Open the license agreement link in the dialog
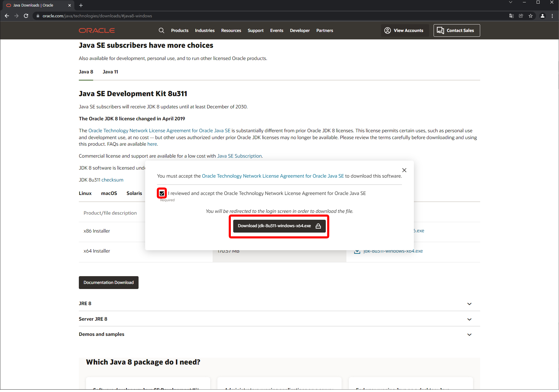The width and height of the screenshot is (559, 392). [x=273, y=176]
